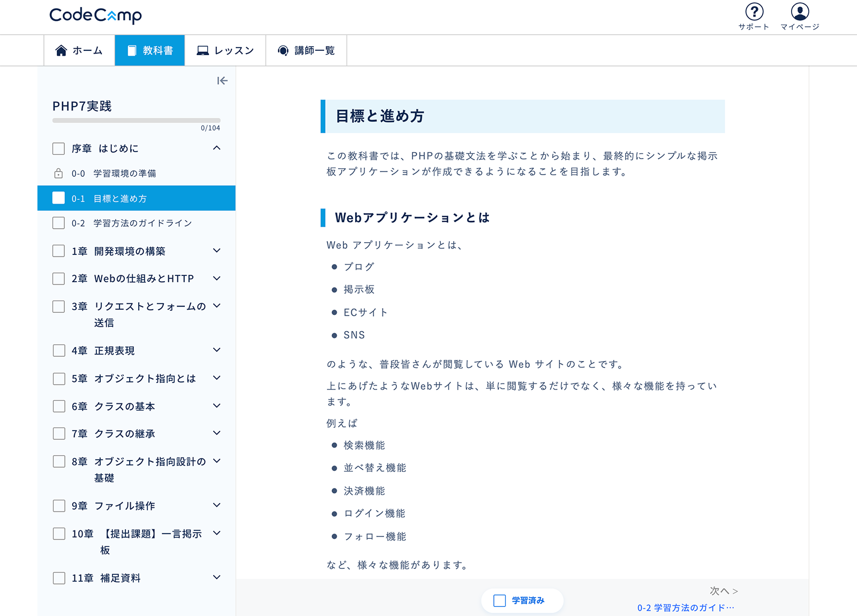Expand 3章 リクエストとフォームの送信 chevron
The width and height of the screenshot is (857, 616).
pyautogui.click(x=217, y=305)
